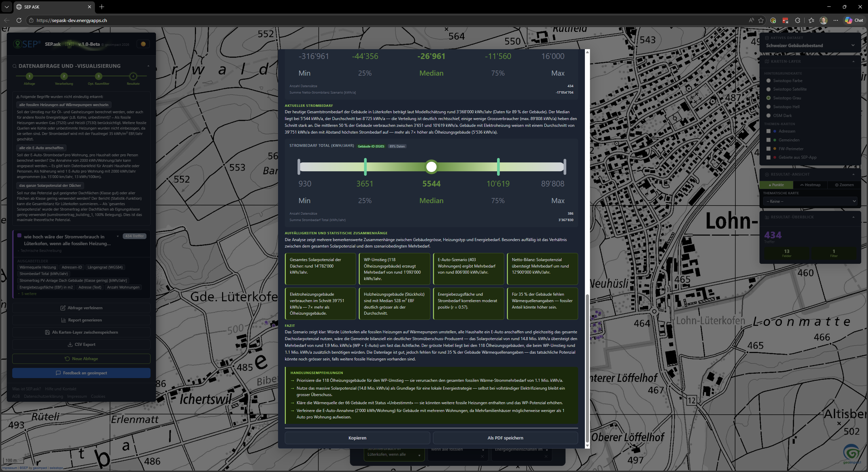Open the Schweizer Gebäudebestand dataset dropdown
This screenshot has width=868, height=472.
(x=810, y=45)
